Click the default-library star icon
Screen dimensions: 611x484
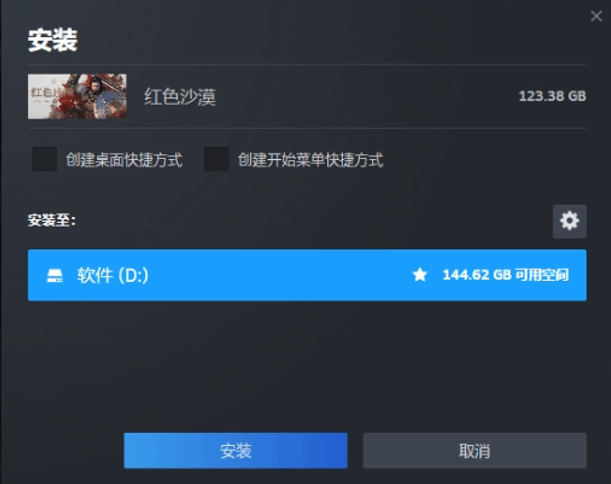420,275
